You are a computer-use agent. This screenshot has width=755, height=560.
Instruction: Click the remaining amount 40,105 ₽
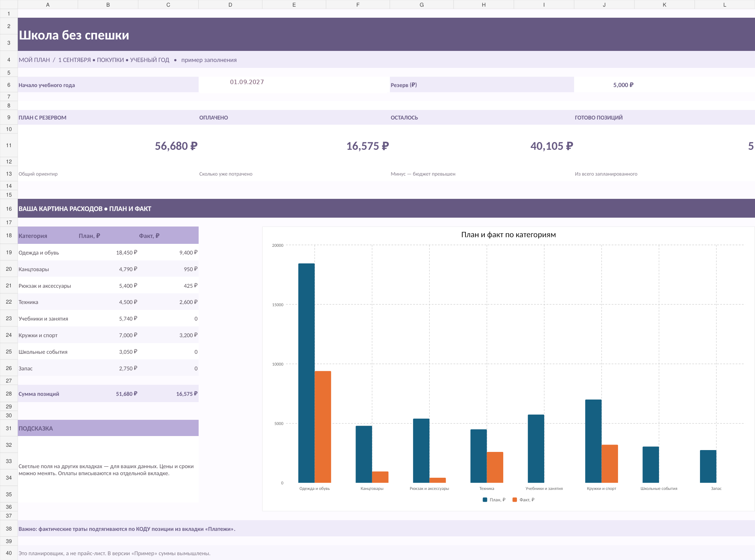pyautogui.click(x=552, y=146)
